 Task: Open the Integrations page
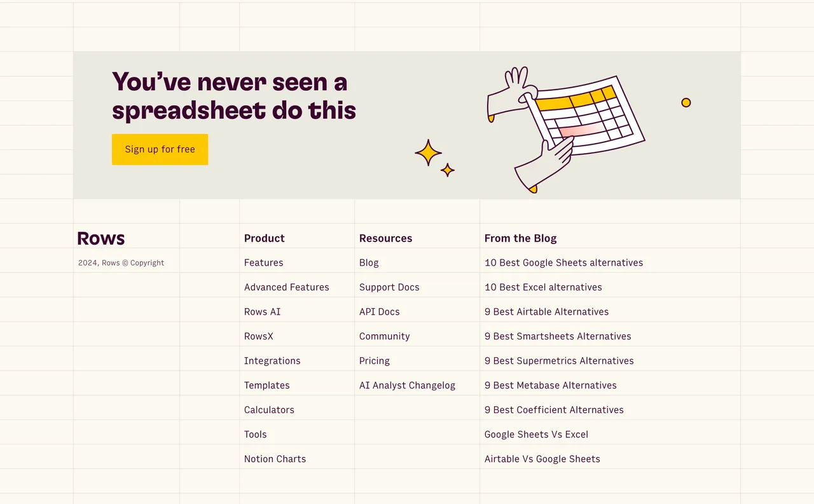(272, 360)
